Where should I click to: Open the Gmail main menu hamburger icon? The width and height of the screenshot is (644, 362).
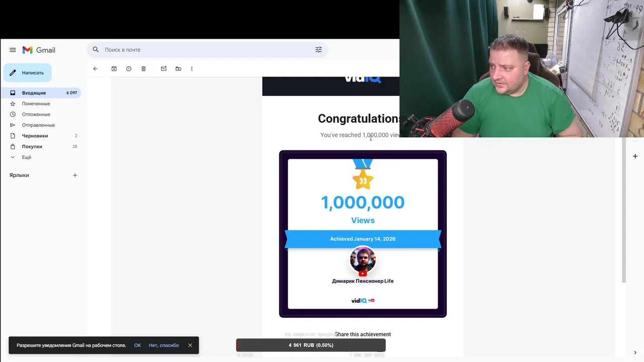click(x=13, y=50)
